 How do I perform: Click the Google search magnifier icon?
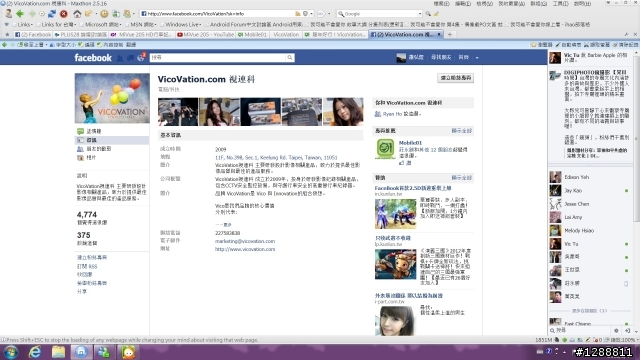[x=428, y=13]
